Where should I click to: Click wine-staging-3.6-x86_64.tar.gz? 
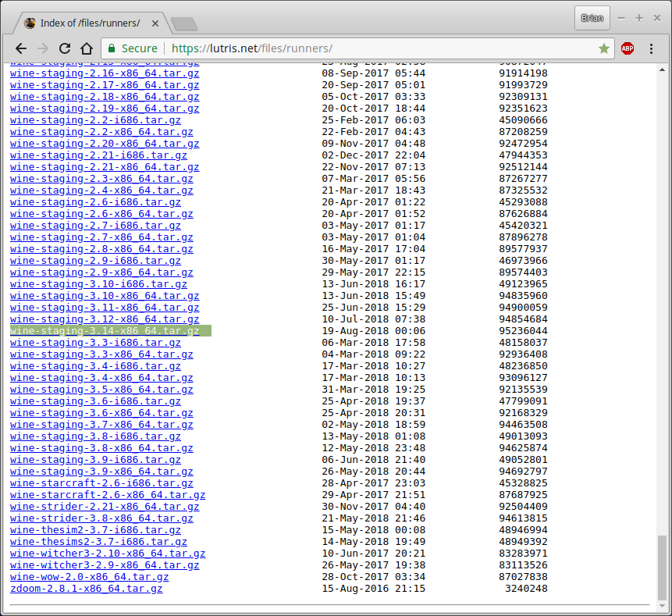[101, 413]
